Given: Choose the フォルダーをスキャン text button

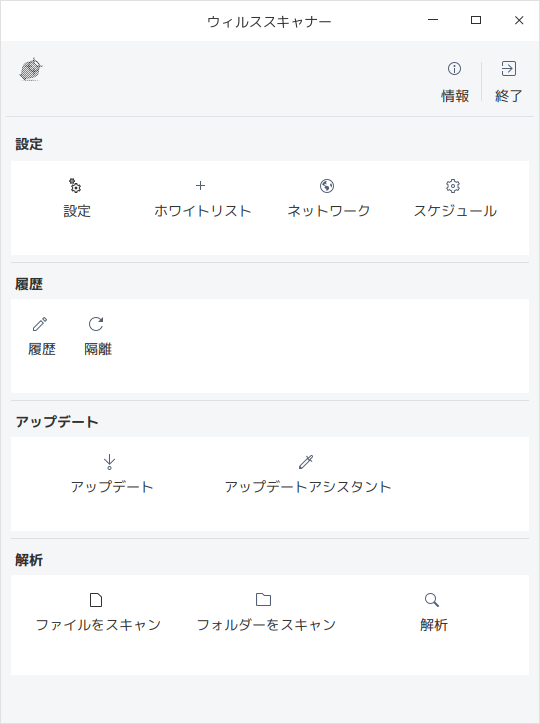Looking at the screenshot, I should (266, 625).
